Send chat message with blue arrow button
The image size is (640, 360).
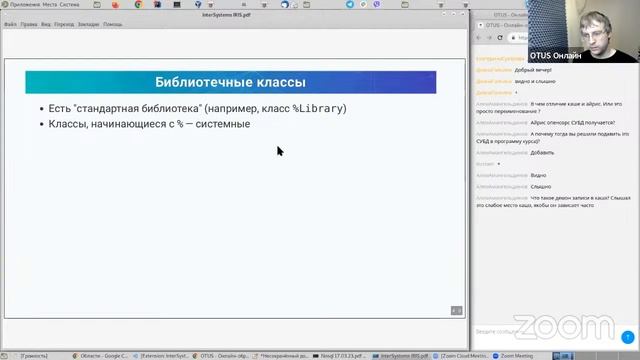pyautogui.click(x=628, y=337)
